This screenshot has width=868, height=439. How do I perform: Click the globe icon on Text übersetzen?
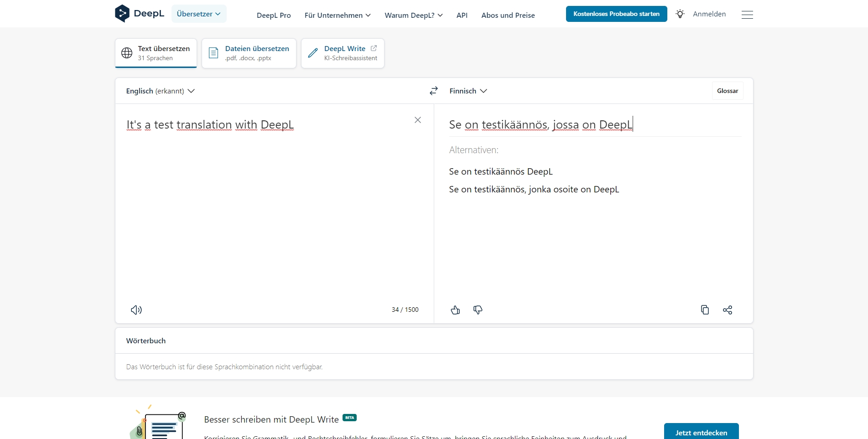127,53
